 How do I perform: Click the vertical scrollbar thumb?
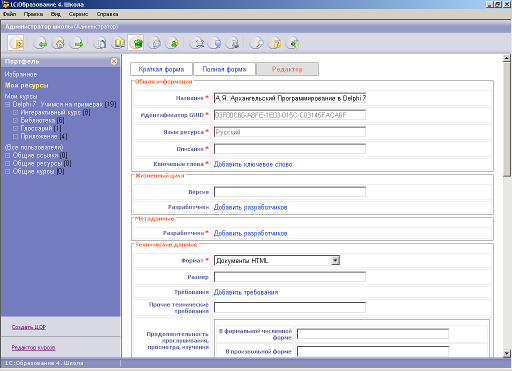[507, 119]
